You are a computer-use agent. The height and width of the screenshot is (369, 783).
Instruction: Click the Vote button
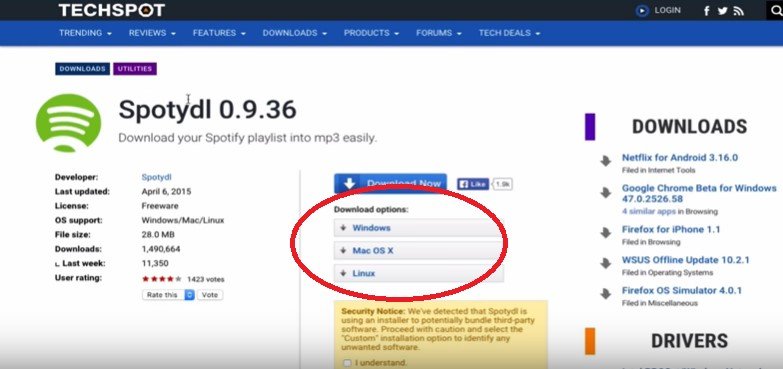click(210, 295)
